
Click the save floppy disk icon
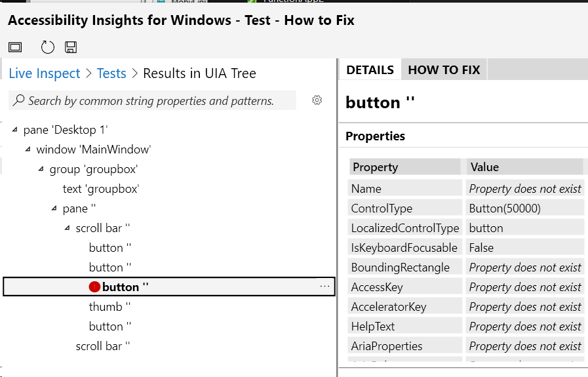pyautogui.click(x=71, y=47)
